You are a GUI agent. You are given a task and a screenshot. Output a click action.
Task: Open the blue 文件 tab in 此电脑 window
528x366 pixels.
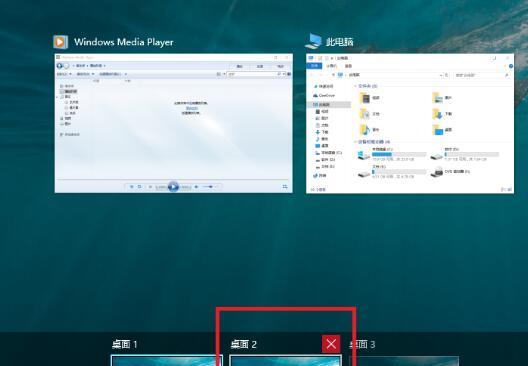tap(315, 66)
